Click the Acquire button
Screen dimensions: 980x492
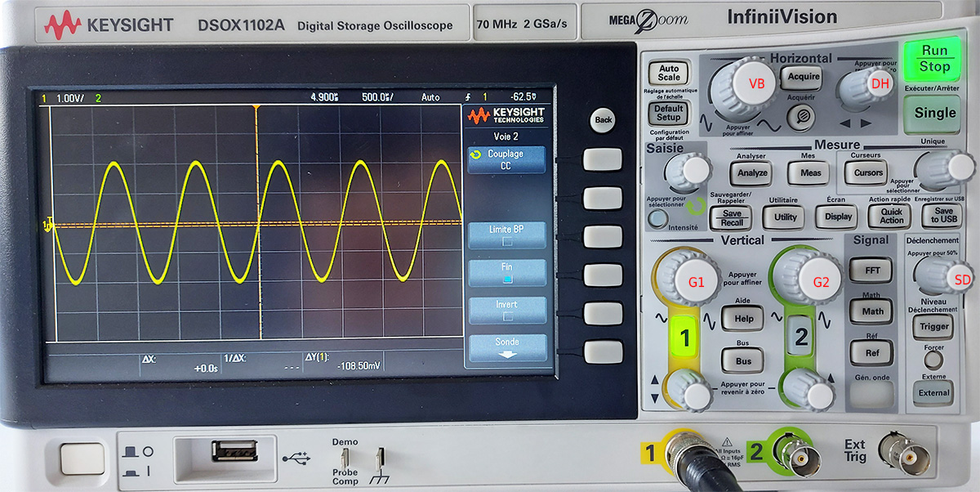tap(801, 77)
